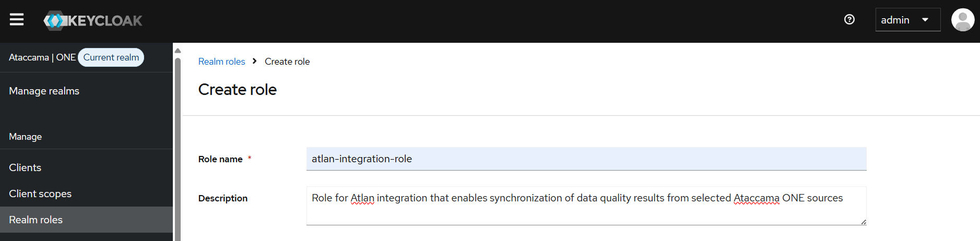
Task: Focus the Role name input field
Action: (x=586, y=159)
